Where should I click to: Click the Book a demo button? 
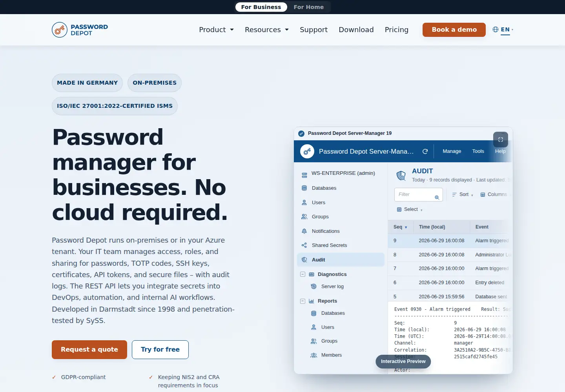pos(454,30)
